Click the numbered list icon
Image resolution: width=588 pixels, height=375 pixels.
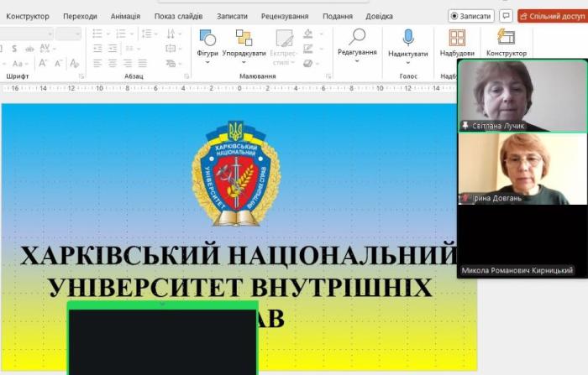[x=121, y=34]
